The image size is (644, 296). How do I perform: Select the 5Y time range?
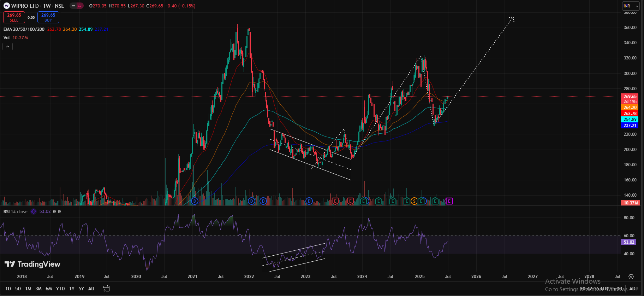pyautogui.click(x=81, y=289)
